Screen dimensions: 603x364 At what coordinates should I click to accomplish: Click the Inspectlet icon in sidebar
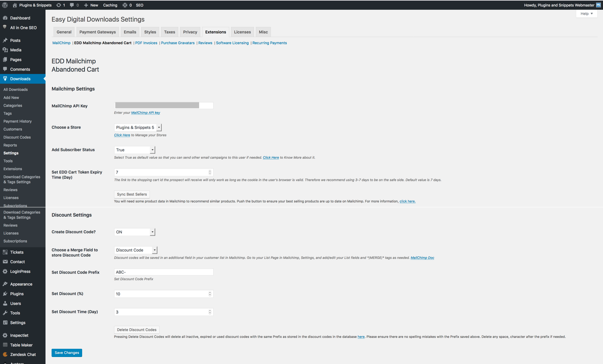(5, 335)
